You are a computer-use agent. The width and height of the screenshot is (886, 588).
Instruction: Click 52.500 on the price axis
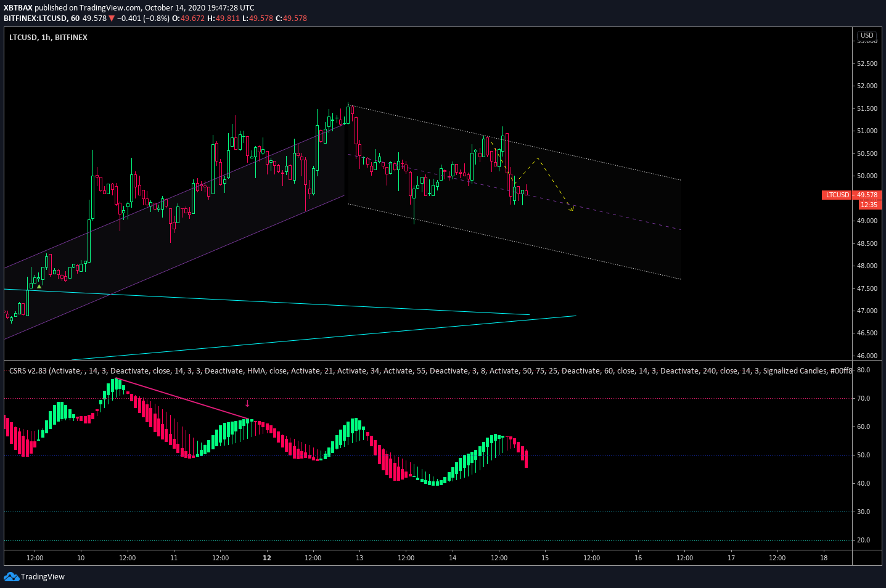point(867,63)
